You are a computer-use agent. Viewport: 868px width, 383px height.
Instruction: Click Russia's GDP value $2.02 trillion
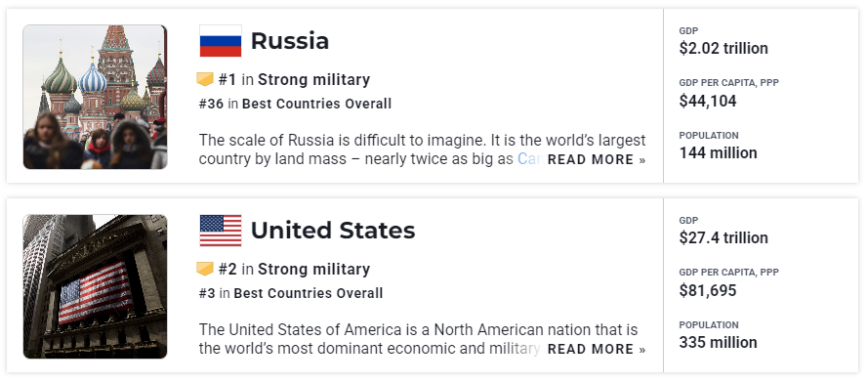(723, 48)
